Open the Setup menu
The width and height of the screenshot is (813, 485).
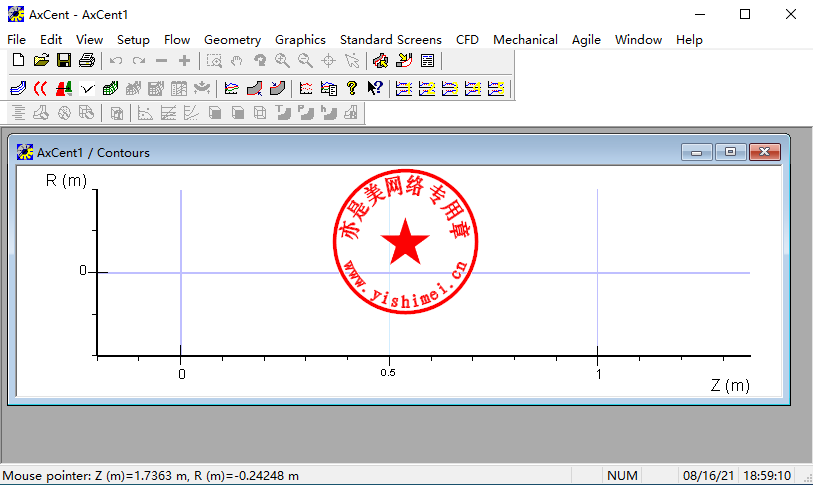tap(133, 40)
